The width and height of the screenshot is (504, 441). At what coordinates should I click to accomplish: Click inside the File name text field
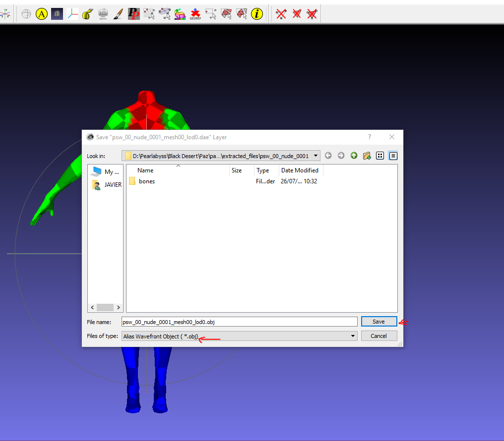pyautogui.click(x=239, y=322)
